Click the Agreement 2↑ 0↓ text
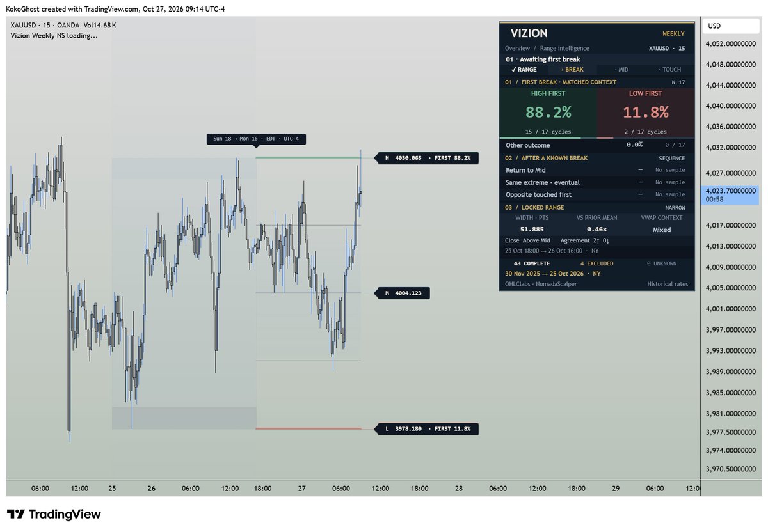This screenshot has width=768, height=532. coord(586,240)
